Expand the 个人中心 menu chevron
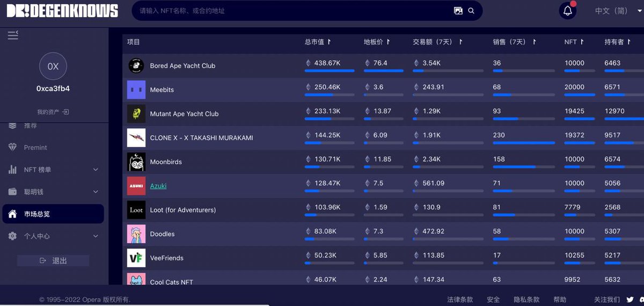The height and width of the screenshot is (306, 644). click(x=96, y=236)
